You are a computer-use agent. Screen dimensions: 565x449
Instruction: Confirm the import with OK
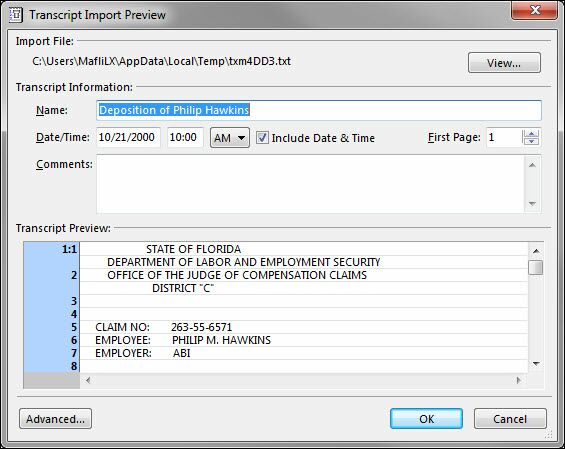click(426, 419)
